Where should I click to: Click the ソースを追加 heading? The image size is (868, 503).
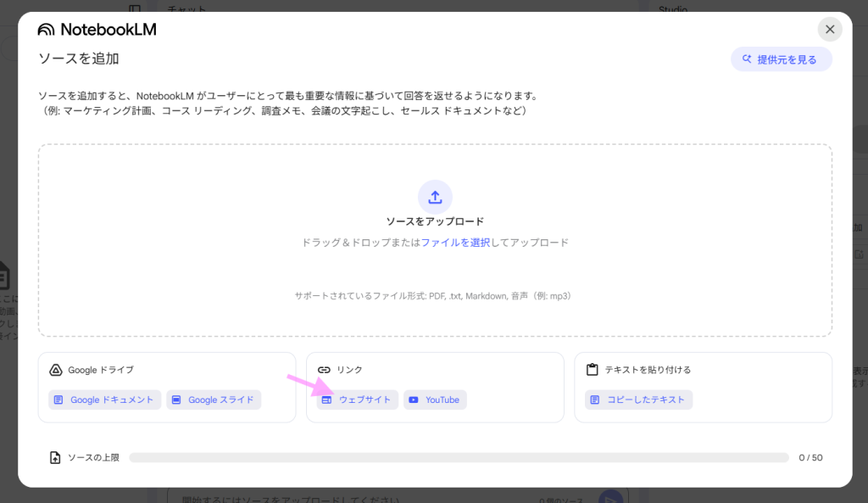(79, 59)
